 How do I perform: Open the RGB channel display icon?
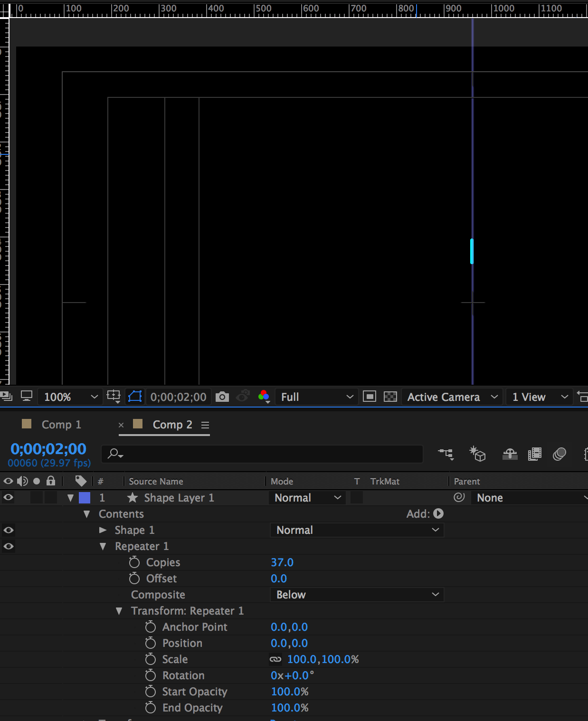[x=264, y=397]
